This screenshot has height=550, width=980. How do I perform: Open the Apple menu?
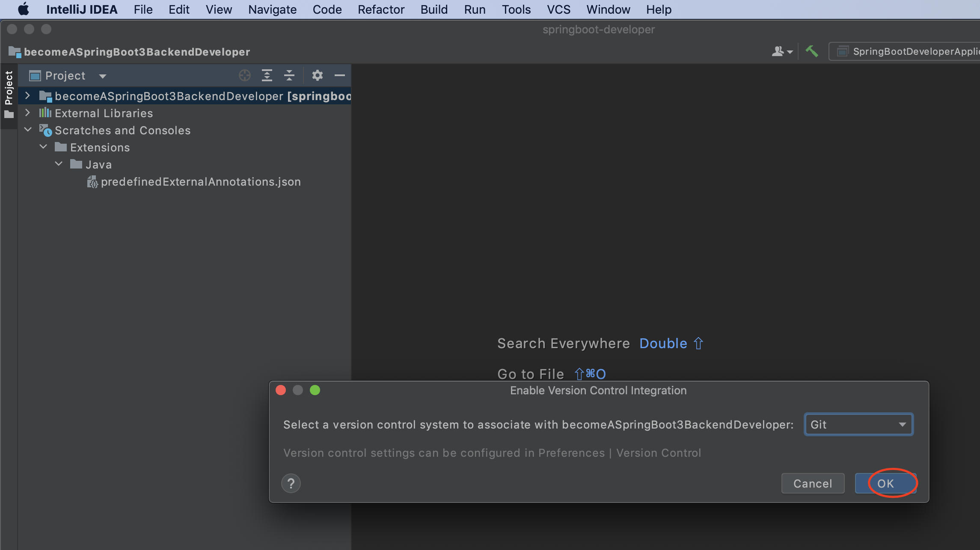pos(24,9)
